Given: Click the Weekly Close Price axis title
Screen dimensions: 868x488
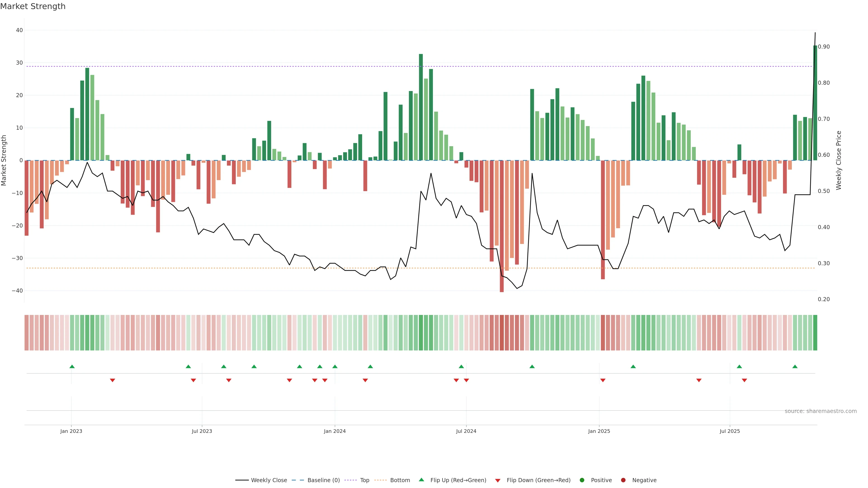Looking at the screenshot, I should [839, 160].
